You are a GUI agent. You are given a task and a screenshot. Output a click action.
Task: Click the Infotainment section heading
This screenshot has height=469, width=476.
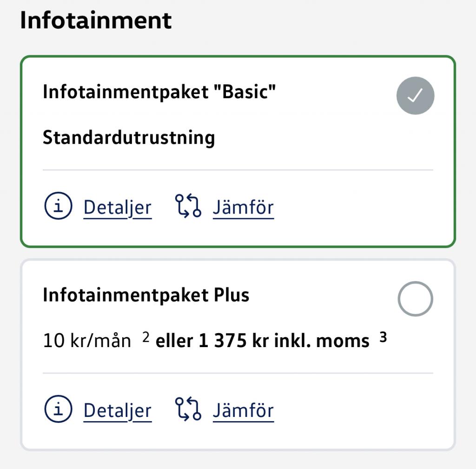(x=96, y=21)
